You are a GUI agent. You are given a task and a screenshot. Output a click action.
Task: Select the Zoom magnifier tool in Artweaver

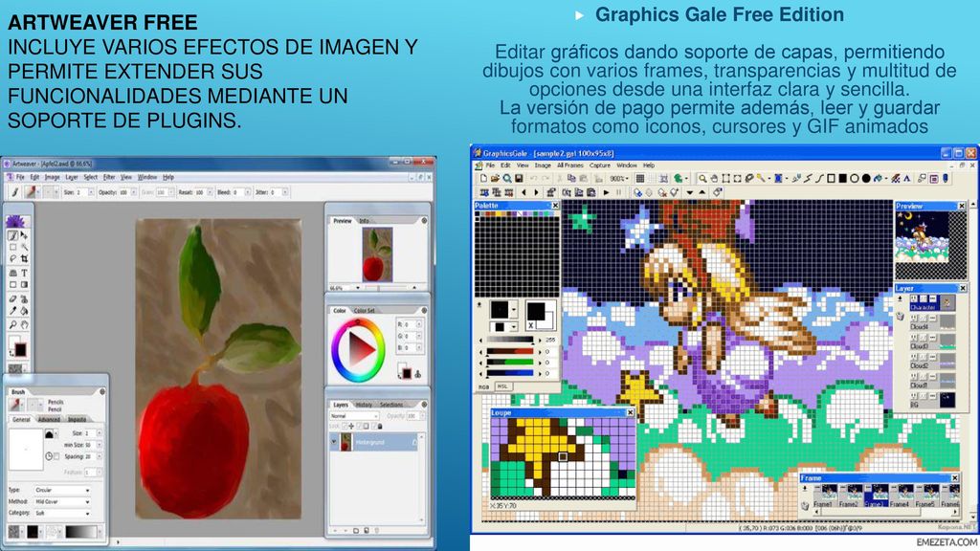tap(13, 323)
